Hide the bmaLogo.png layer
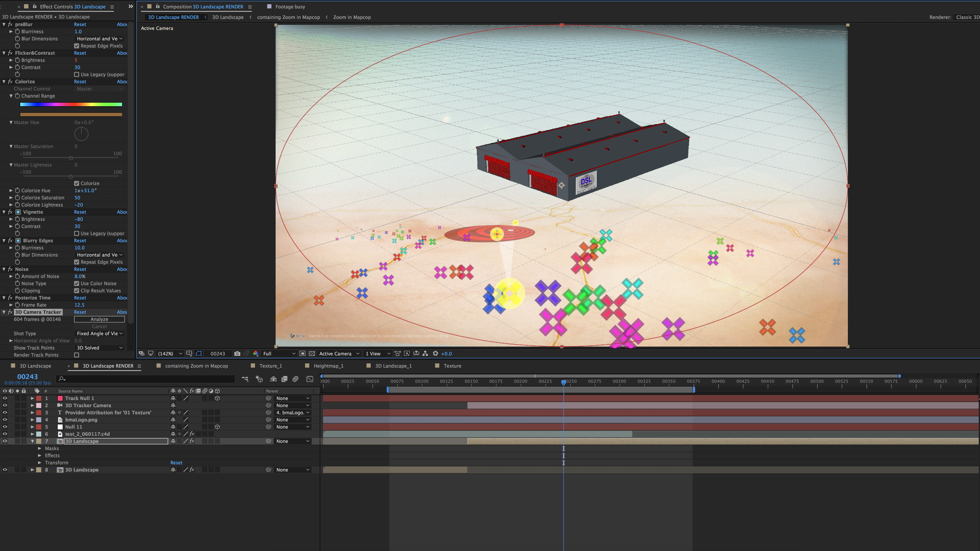Viewport: 980px width, 551px height. 5,420
